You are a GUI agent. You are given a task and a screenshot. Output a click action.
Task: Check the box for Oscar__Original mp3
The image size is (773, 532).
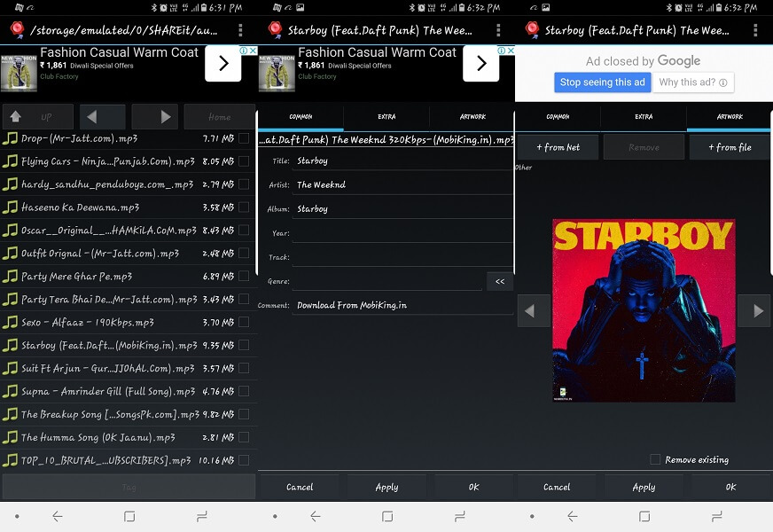click(x=244, y=231)
